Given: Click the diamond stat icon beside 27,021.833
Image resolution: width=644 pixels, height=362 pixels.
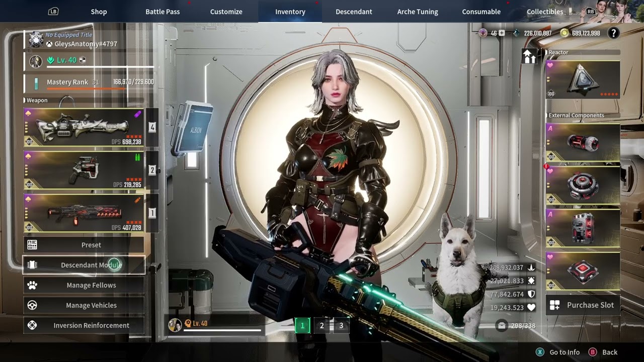Looking at the screenshot, I should pyautogui.click(x=531, y=281).
